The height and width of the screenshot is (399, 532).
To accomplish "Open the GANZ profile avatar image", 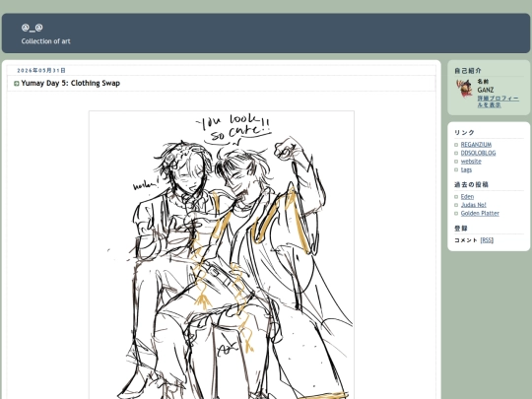I will click(x=464, y=89).
